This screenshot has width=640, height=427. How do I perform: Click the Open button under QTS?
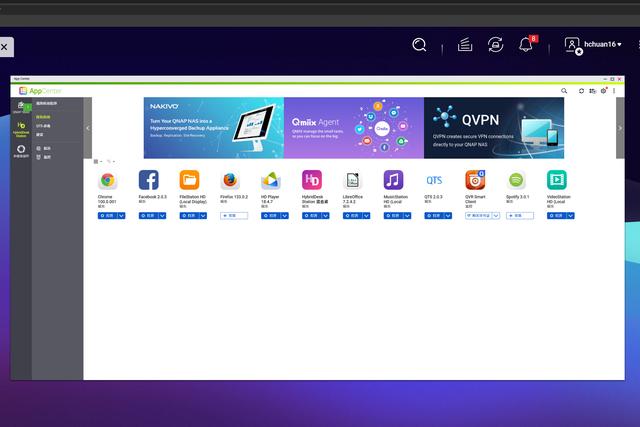point(434,216)
